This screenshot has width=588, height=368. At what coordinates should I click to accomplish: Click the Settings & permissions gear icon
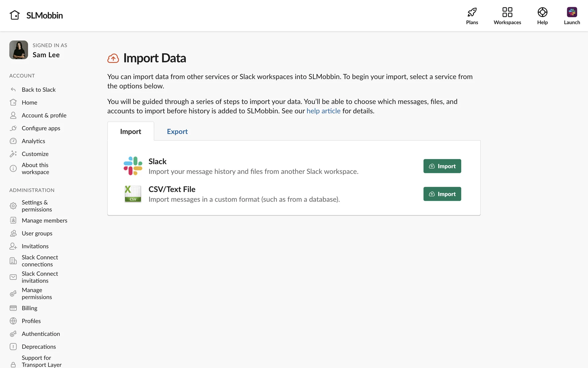[13, 206]
